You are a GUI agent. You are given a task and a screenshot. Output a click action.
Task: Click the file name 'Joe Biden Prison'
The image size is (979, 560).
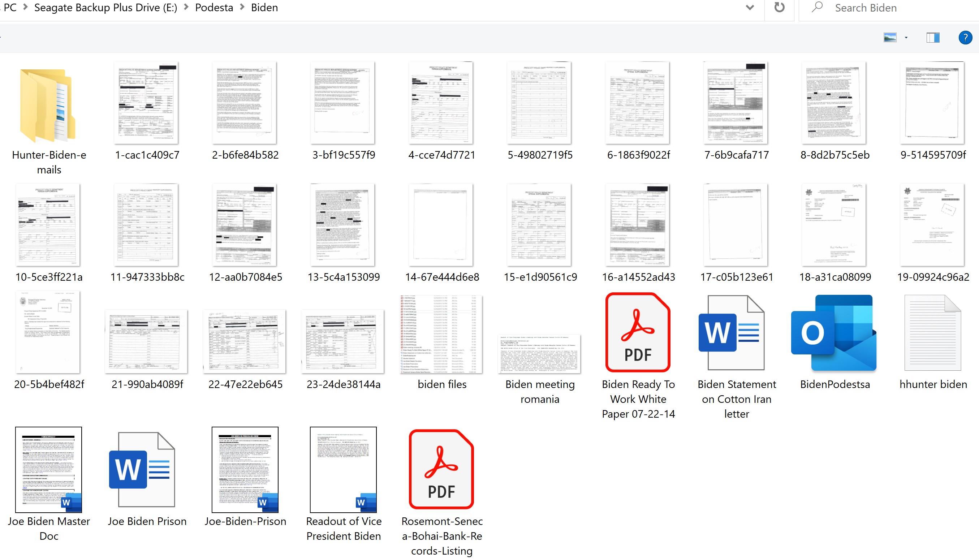click(x=147, y=521)
